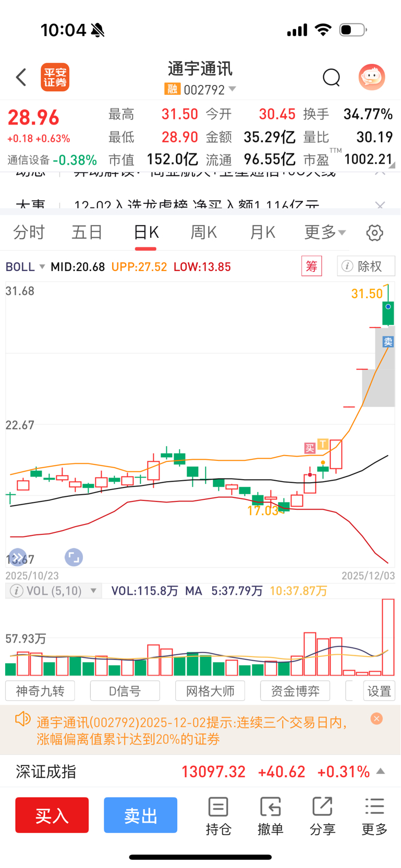Tap the 市盈 TTM value 1002.21
The image size is (401, 868).
368,159
